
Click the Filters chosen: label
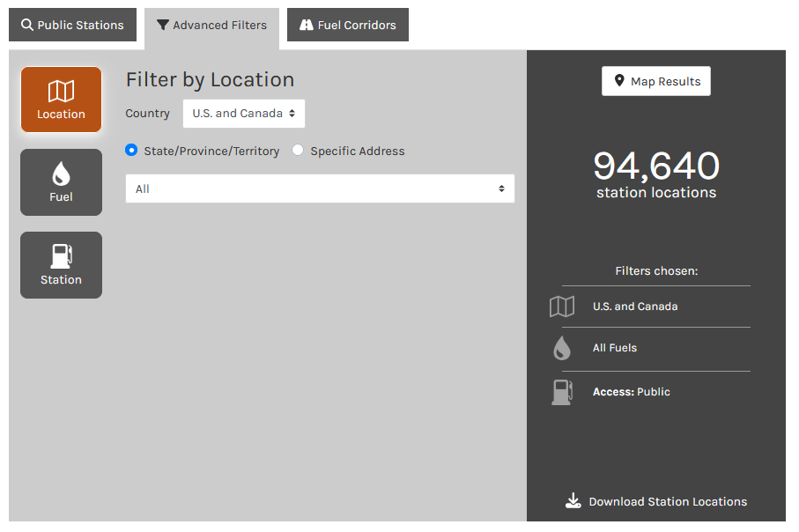click(656, 270)
